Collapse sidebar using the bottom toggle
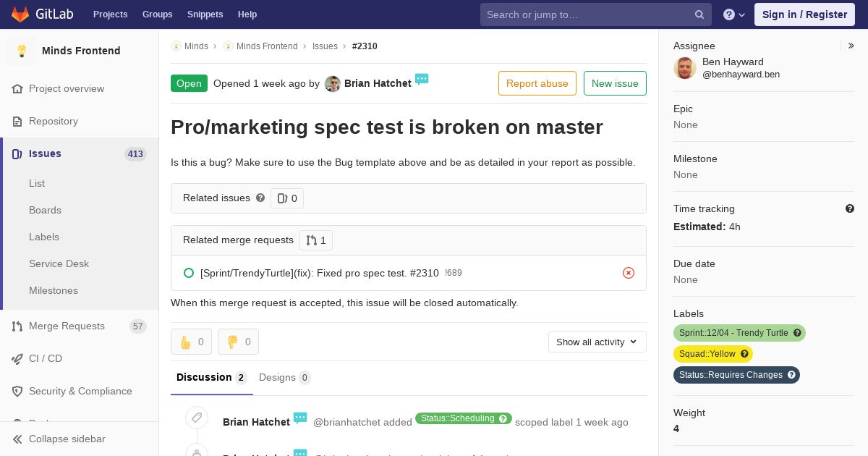 (67, 439)
